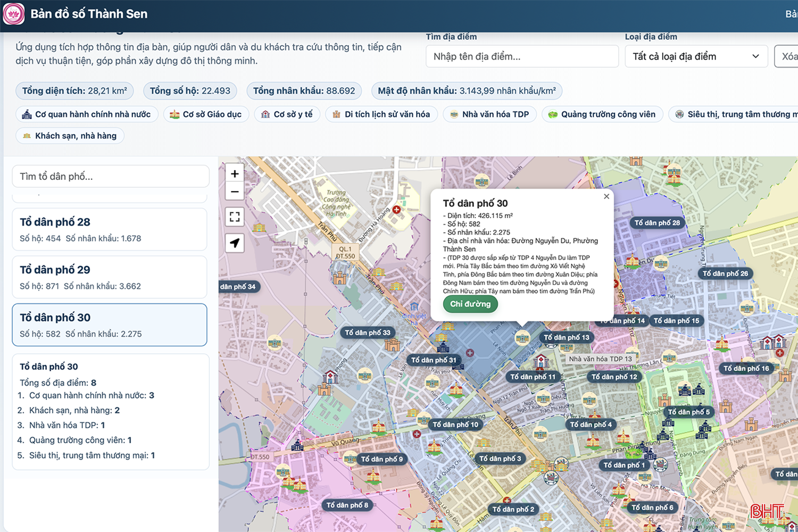Screen dimensions: 798x532
Task: Click Tổ dân phố 16 map label
Action: coord(746,368)
